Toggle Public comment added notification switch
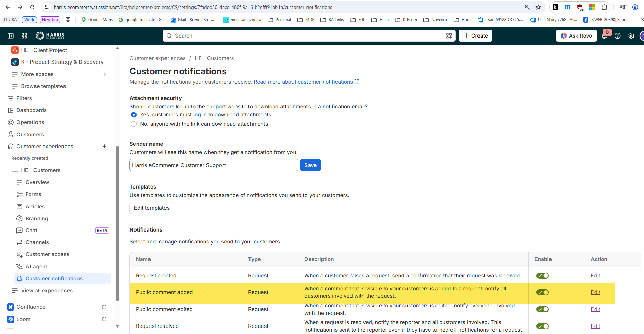 [x=543, y=292]
